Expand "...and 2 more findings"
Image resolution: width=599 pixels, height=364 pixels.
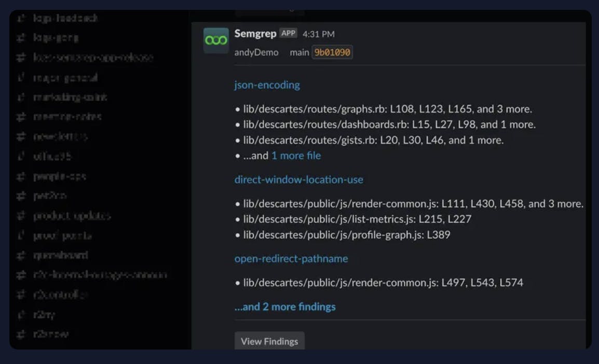point(285,307)
